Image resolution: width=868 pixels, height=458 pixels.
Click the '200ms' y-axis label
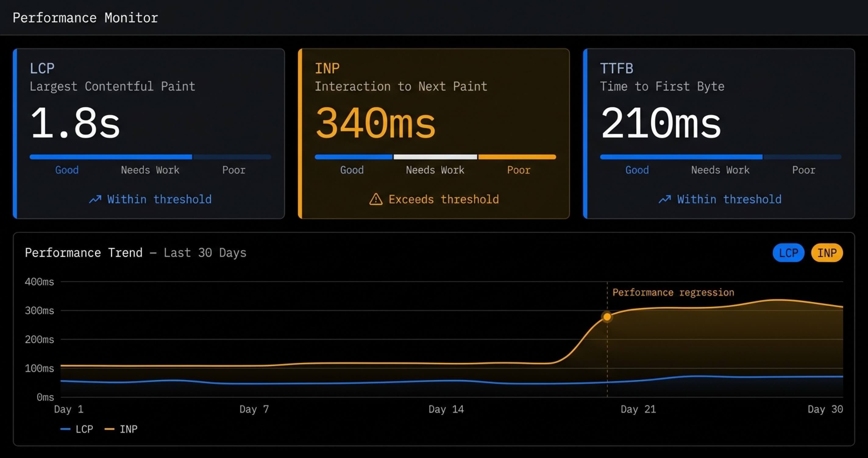39,340
